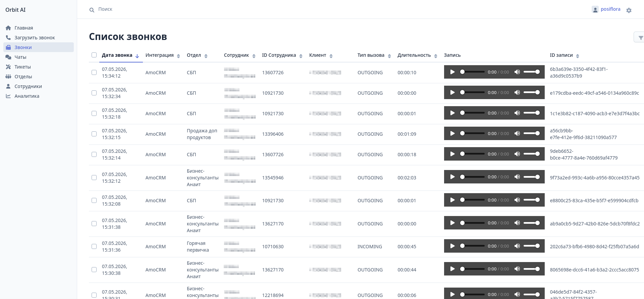Play recording of INCOMING 15:31:36 call
The width and height of the screenshot is (644, 299).
(x=452, y=246)
